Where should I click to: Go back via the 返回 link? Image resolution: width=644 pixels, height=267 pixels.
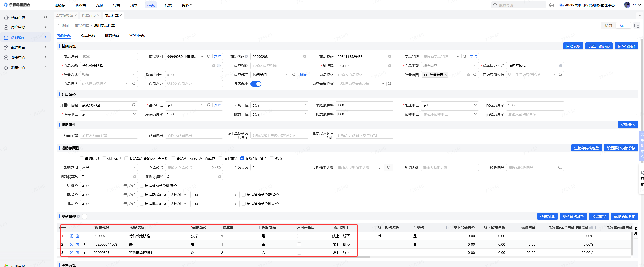[63, 26]
